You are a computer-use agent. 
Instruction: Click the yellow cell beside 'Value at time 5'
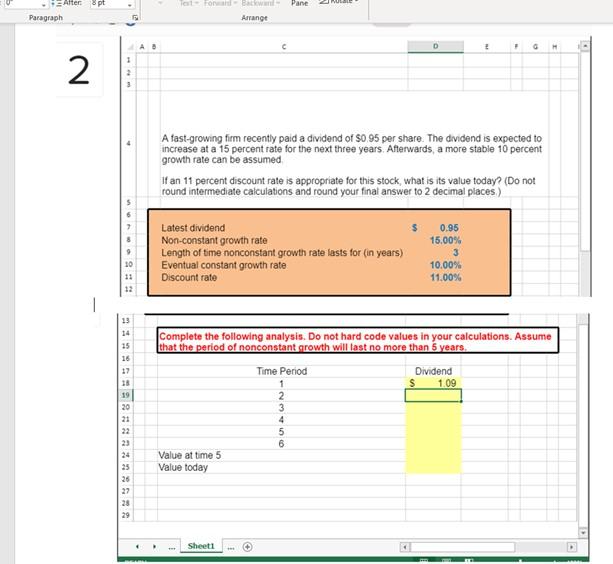[433, 455]
